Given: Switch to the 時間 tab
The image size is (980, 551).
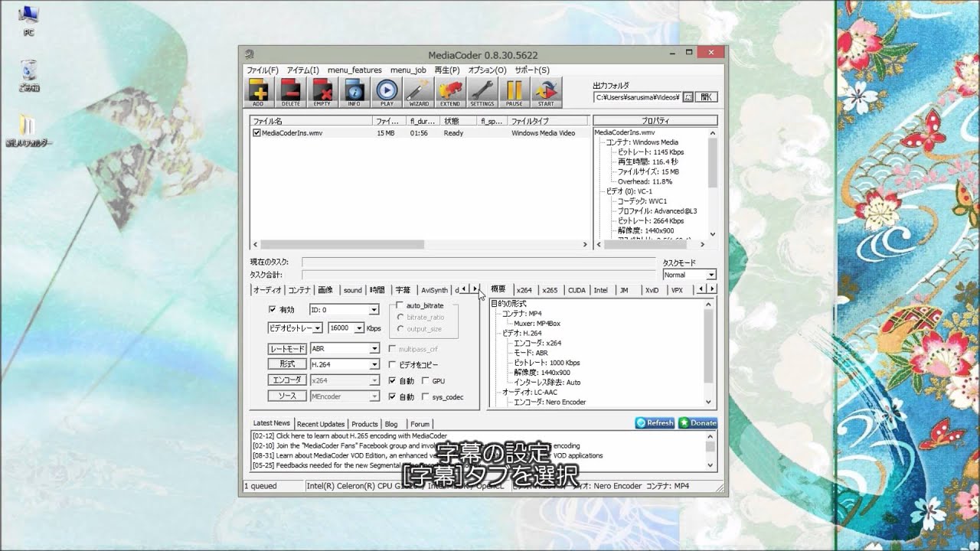Looking at the screenshot, I should [377, 290].
